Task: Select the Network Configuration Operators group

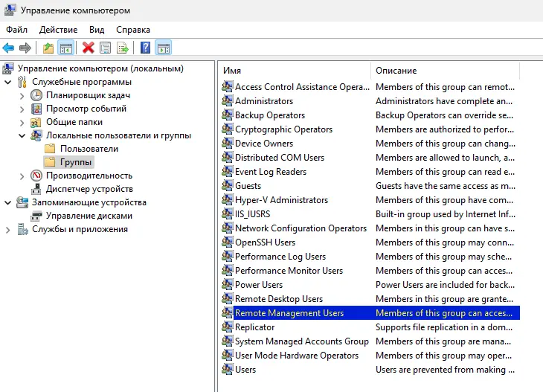Action: pos(301,228)
